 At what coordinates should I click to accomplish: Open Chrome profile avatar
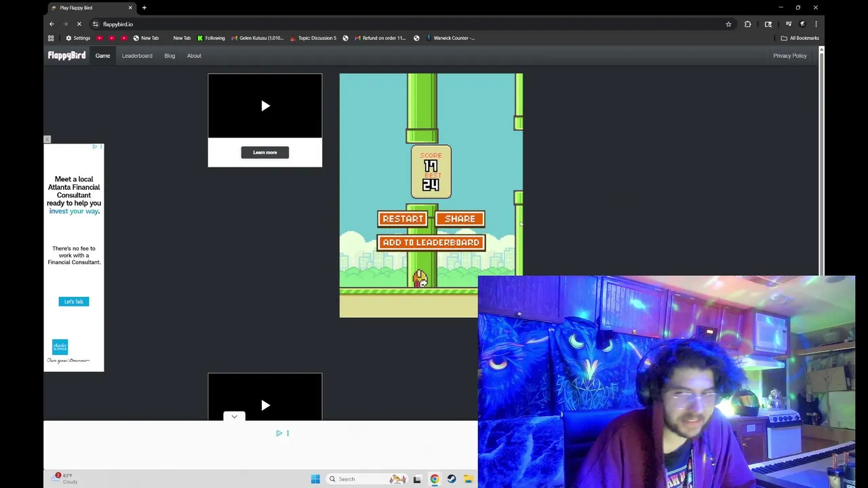click(x=803, y=24)
